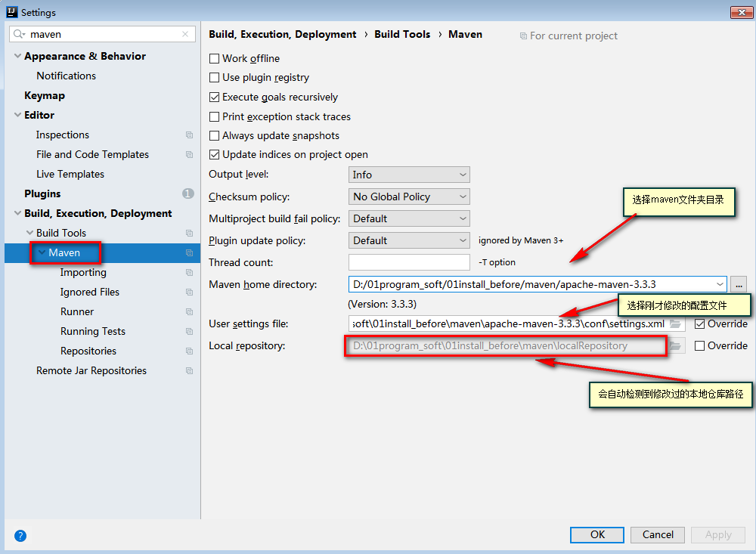
Task: Select Notifications in the settings tree
Action: pos(66,76)
